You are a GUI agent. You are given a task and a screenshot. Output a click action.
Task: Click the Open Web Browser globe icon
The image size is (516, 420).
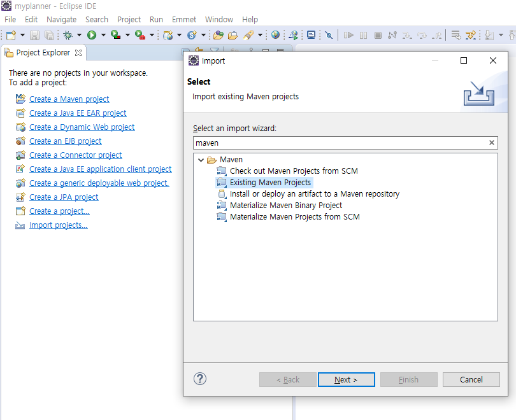pyautogui.click(x=275, y=35)
